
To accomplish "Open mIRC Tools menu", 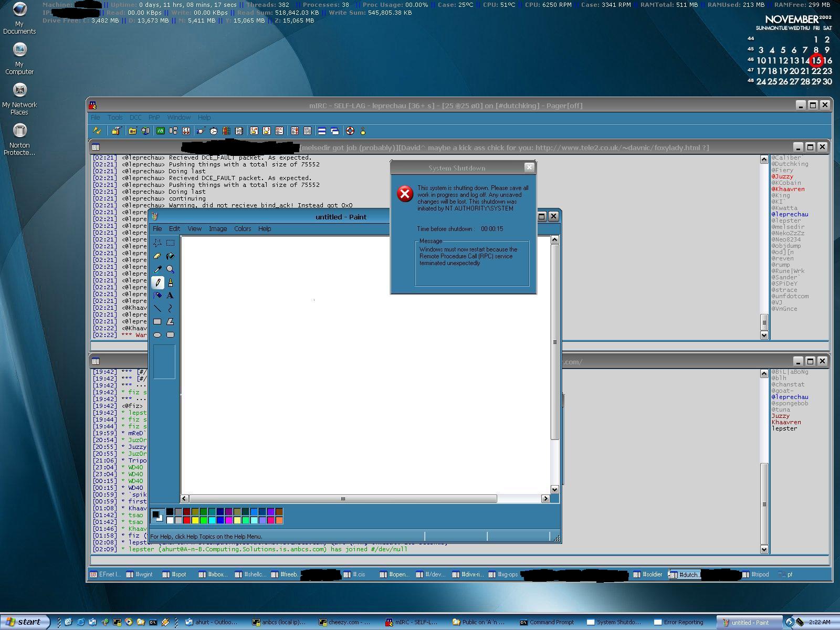I will pyautogui.click(x=115, y=117).
